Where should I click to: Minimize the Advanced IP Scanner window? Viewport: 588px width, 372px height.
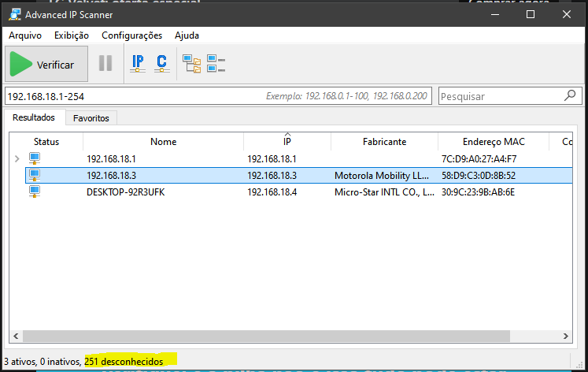point(495,15)
